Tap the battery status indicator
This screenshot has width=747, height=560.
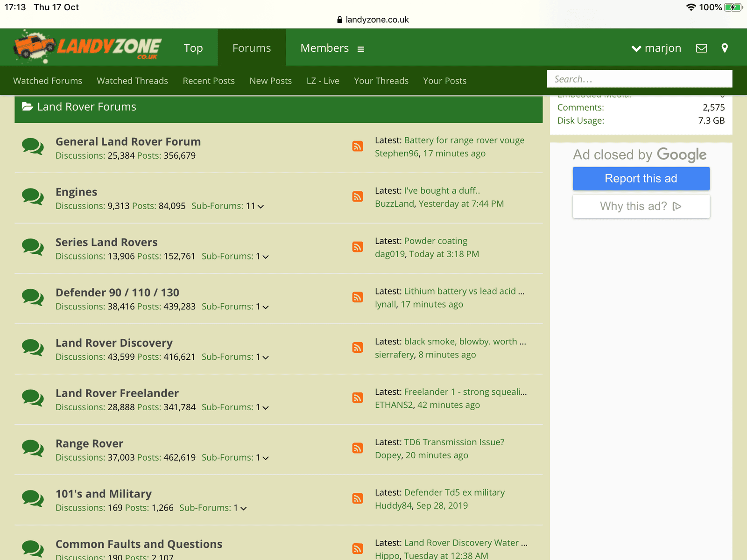[x=733, y=7]
